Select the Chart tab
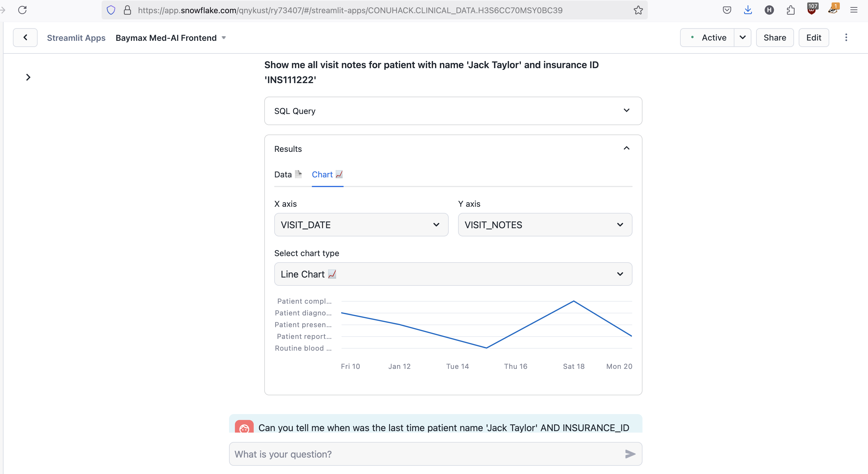868x474 pixels. tap(327, 174)
